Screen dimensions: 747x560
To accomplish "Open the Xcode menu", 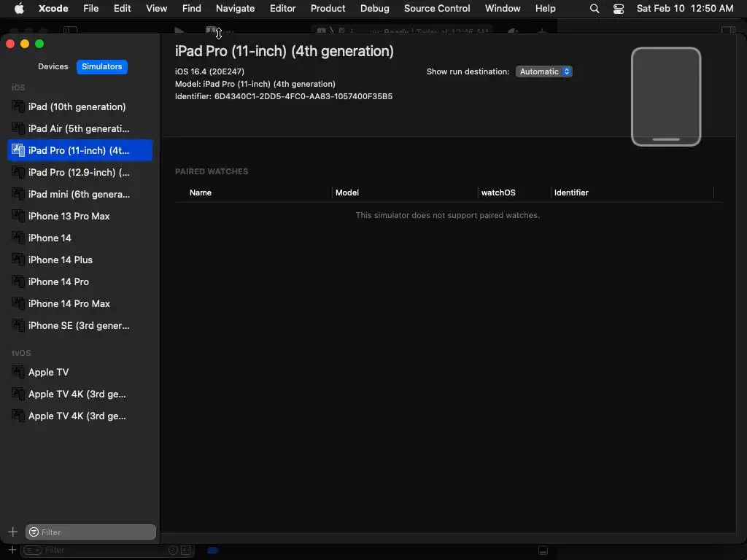I will [53, 8].
